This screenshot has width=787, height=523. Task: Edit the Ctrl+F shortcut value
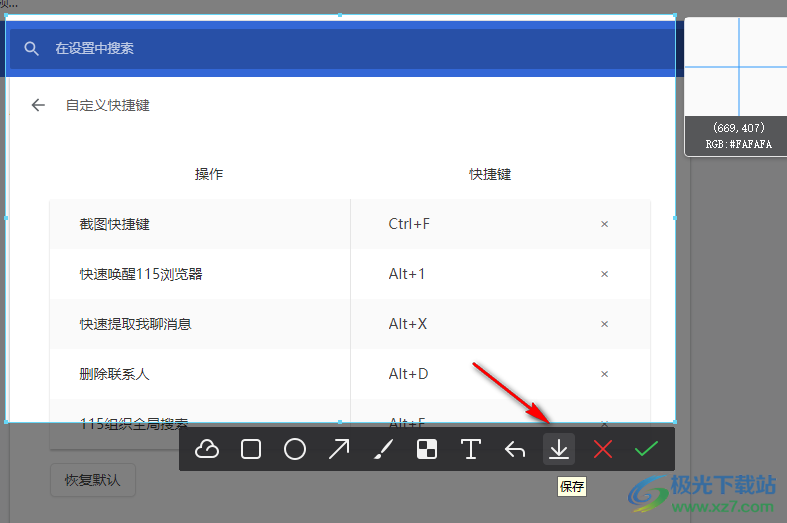point(409,224)
